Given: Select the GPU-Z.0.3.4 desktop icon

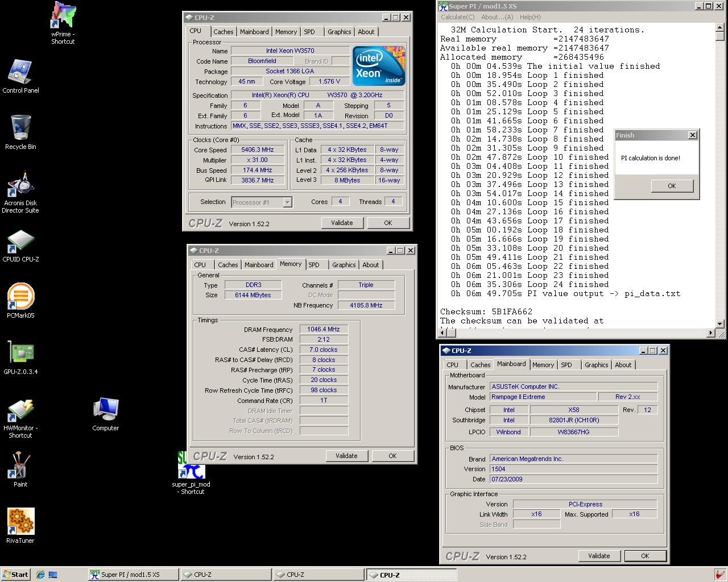Looking at the screenshot, I should point(20,357).
